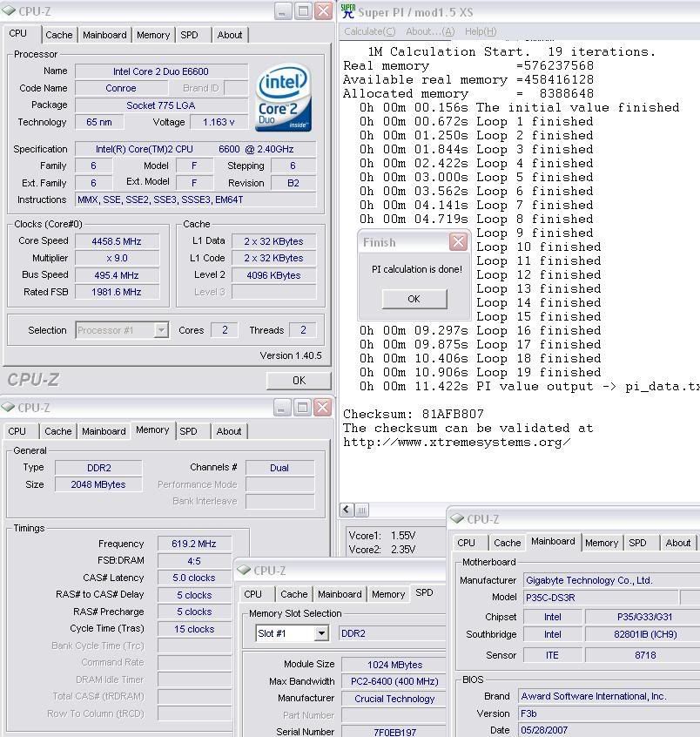The image size is (700, 737).
Task: Click the Cycle Time value 15 clocks
Action: (x=194, y=629)
